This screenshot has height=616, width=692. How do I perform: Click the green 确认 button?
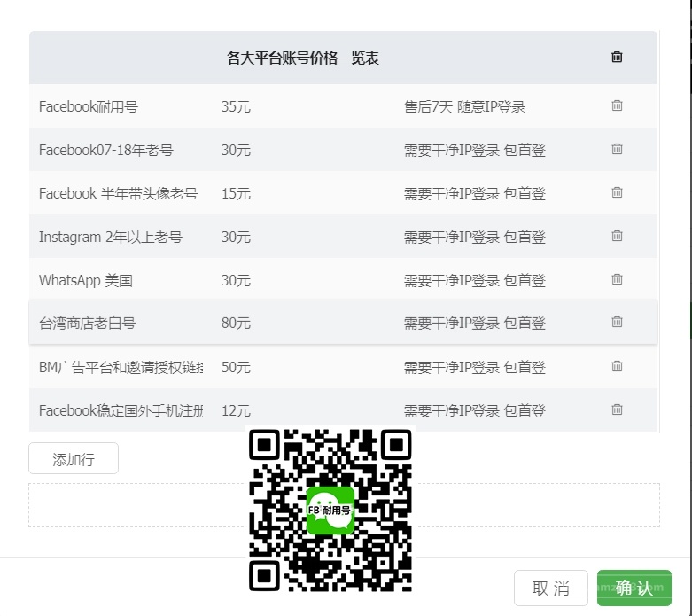tap(634, 589)
